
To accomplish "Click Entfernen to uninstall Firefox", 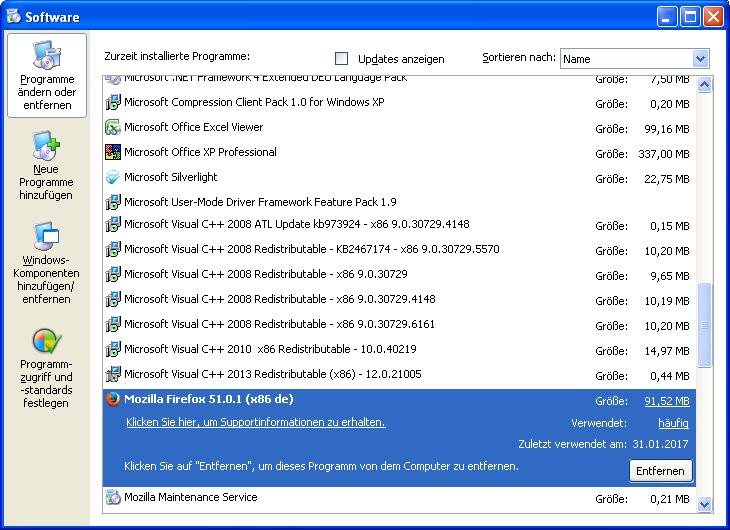I will coord(660,471).
